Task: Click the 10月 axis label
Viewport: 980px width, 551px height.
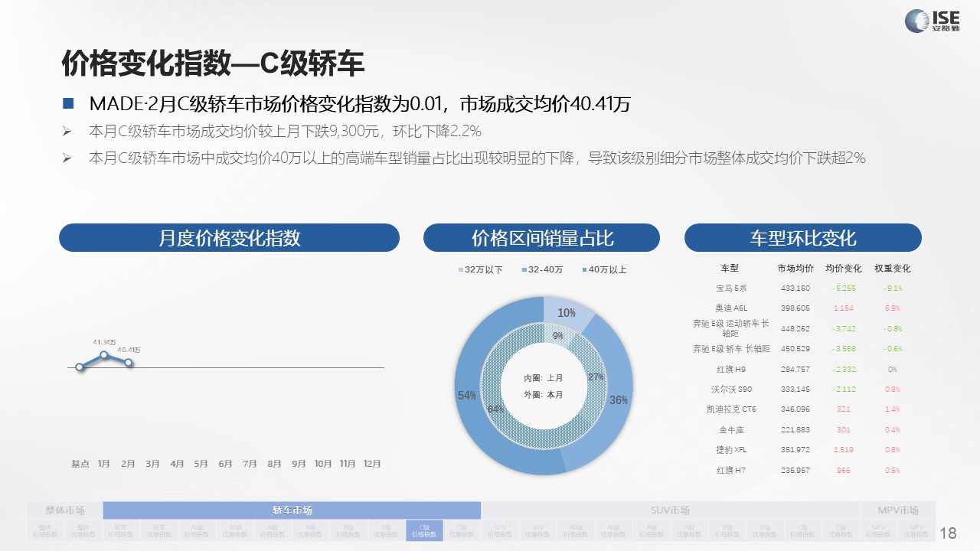Action: tap(323, 464)
